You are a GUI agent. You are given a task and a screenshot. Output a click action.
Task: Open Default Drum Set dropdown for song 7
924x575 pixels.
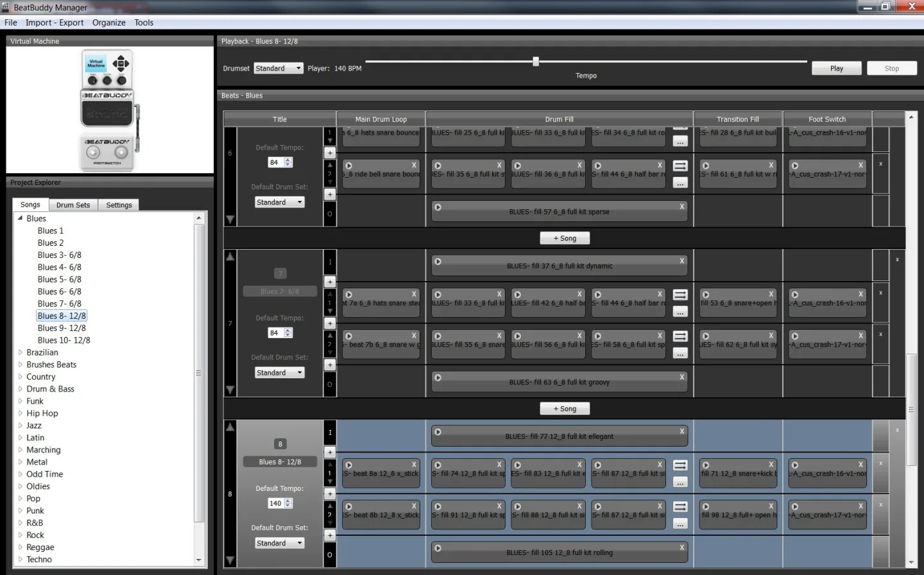280,373
